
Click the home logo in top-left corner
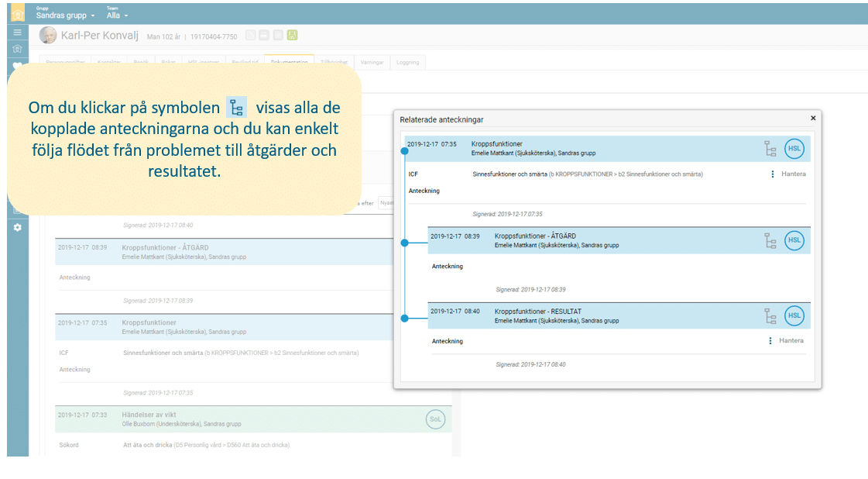pos(17,14)
